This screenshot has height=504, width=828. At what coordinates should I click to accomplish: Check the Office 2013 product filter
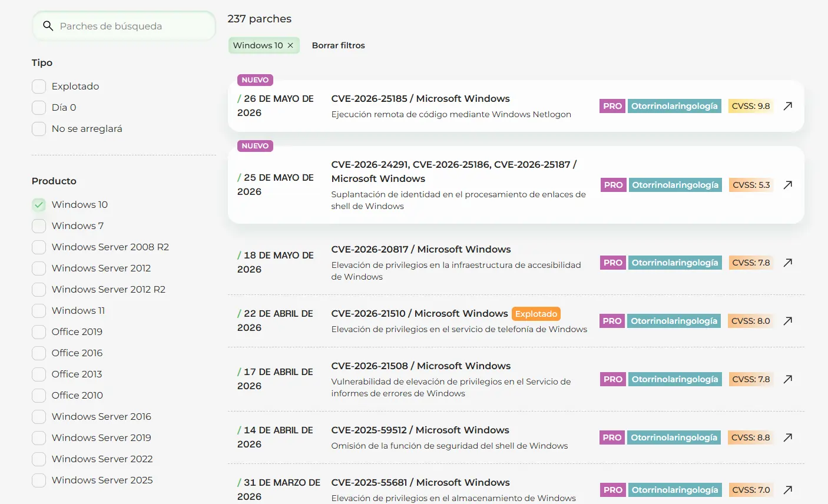(x=39, y=374)
